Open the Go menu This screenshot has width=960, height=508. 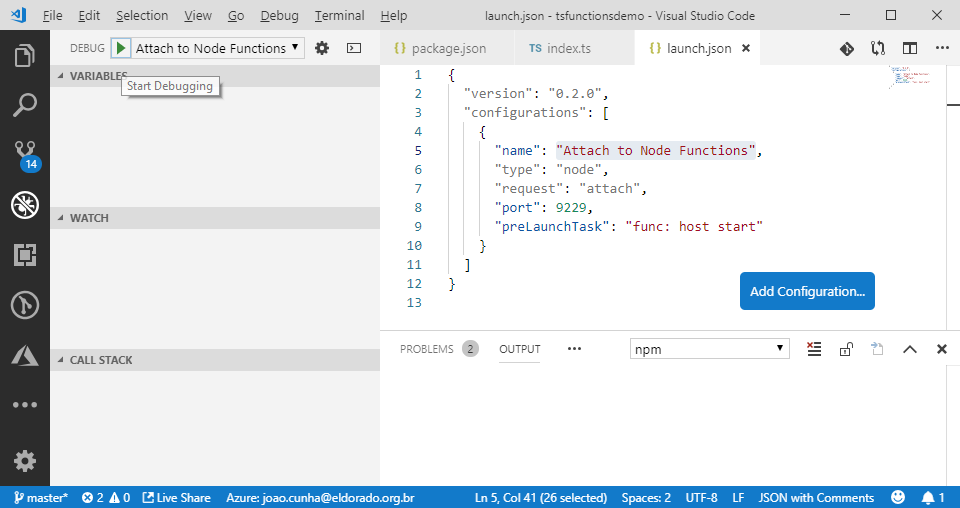coord(236,15)
